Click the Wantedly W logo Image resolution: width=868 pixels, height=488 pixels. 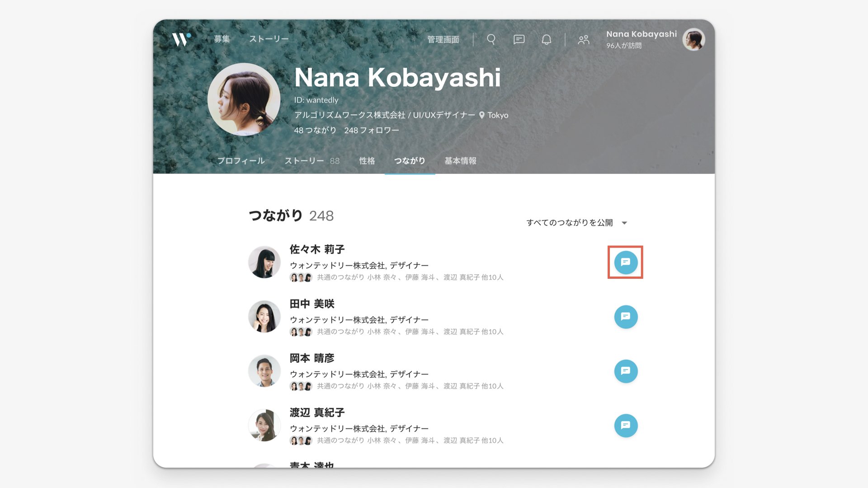click(x=181, y=39)
